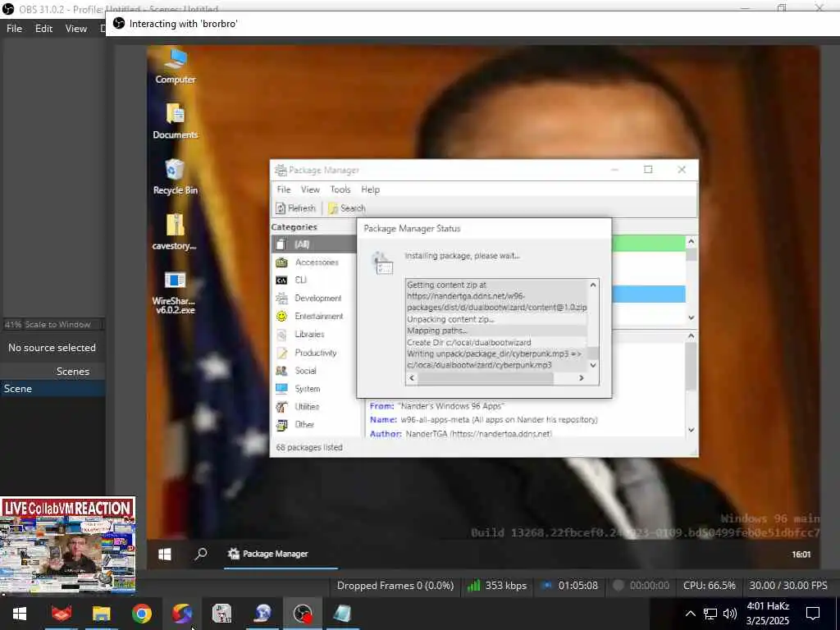Click the install log left scroll arrow
840x630 pixels.
pos(412,378)
